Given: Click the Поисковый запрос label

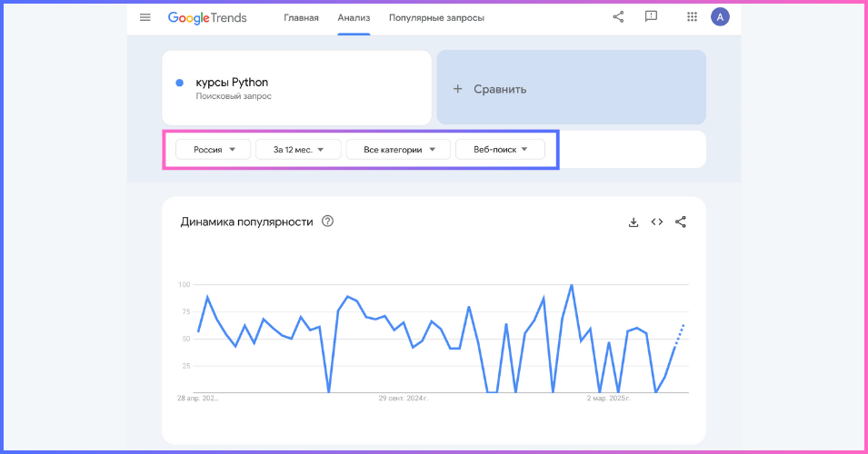Looking at the screenshot, I should [x=234, y=96].
